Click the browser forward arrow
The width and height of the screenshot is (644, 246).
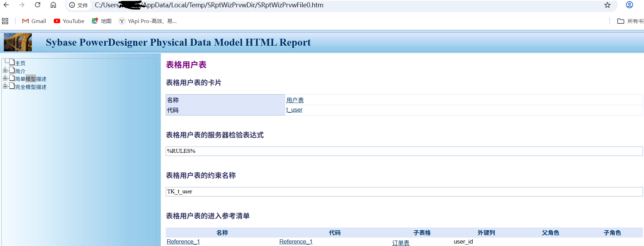coord(22,5)
